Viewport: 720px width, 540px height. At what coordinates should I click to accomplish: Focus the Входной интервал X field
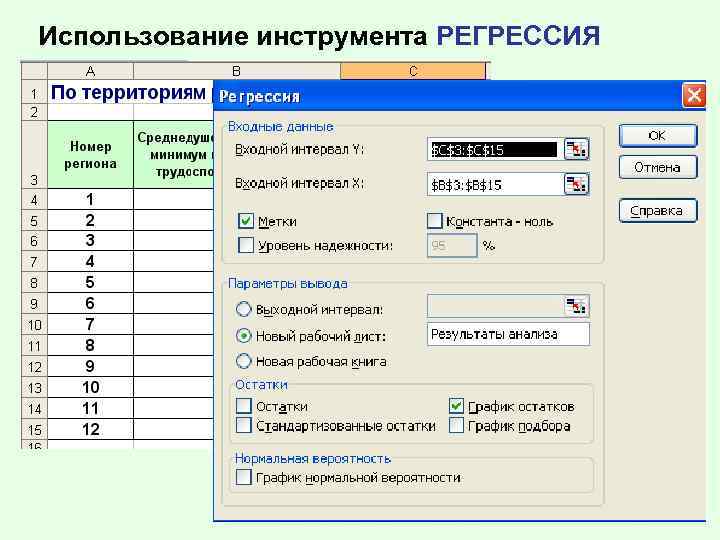pos(495,184)
